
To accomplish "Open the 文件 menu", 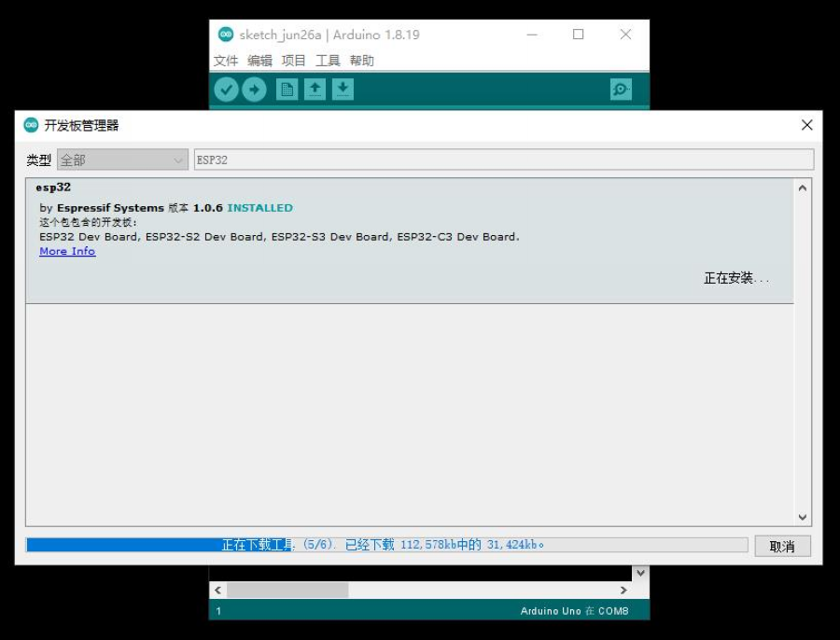I will point(226,61).
